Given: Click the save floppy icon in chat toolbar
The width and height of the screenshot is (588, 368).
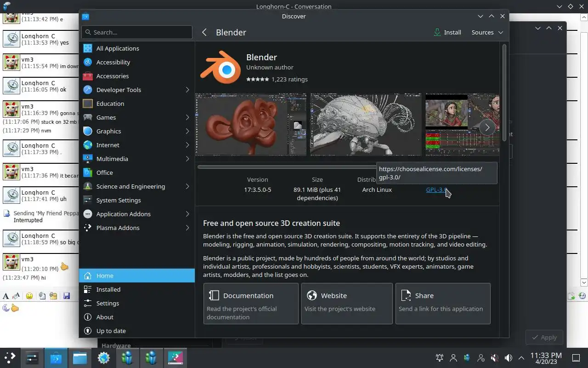Looking at the screenshot, I should [67, 296].
